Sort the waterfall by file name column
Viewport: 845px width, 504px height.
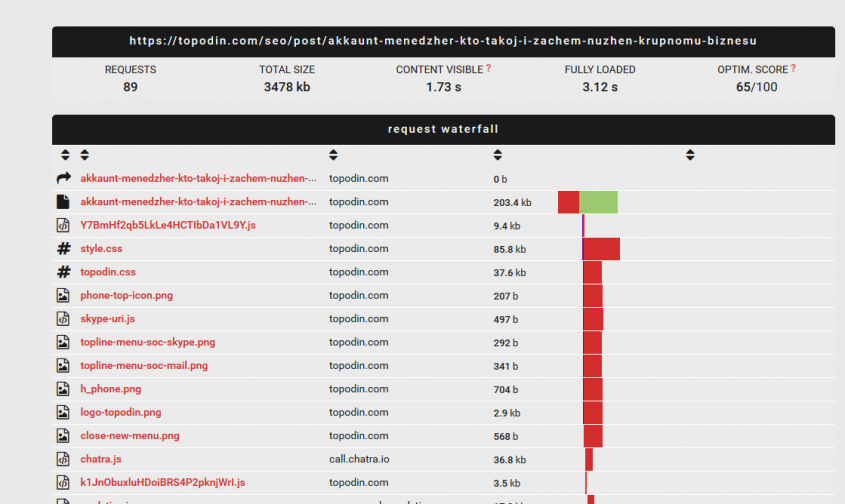pyautogui.click(x=84, y=155)
